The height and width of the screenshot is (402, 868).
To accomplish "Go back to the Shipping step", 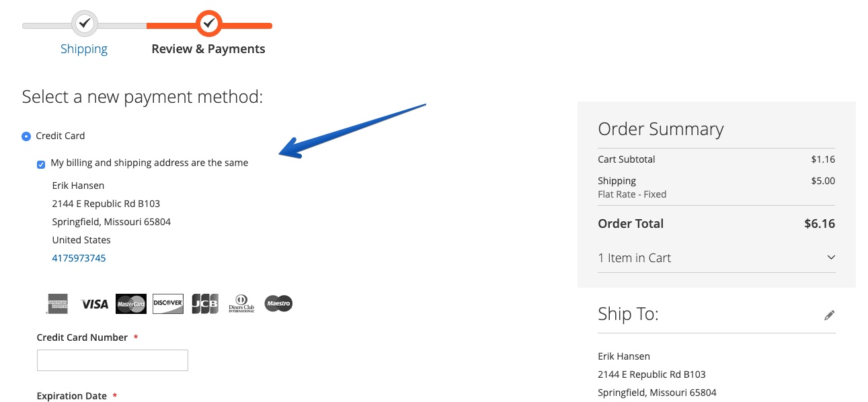I will 84,49.
